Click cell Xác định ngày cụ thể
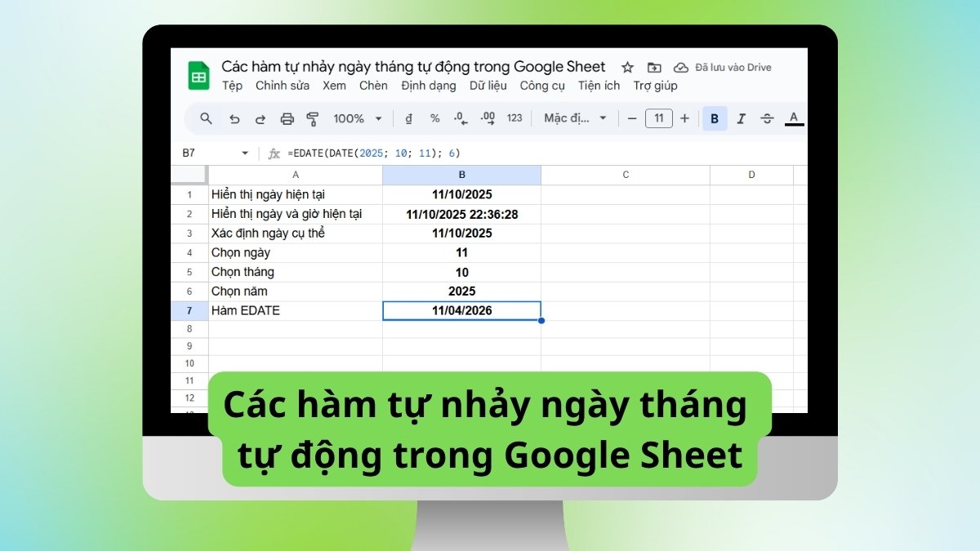 (x=295, y=233)
